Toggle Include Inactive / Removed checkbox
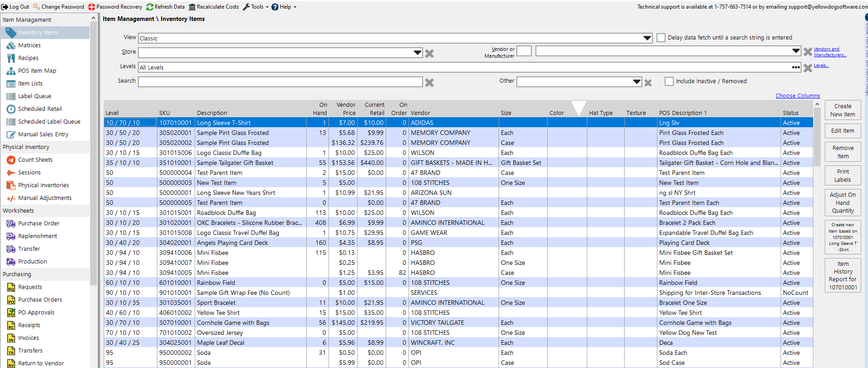The image size is (868, 368). coord(669,81)
